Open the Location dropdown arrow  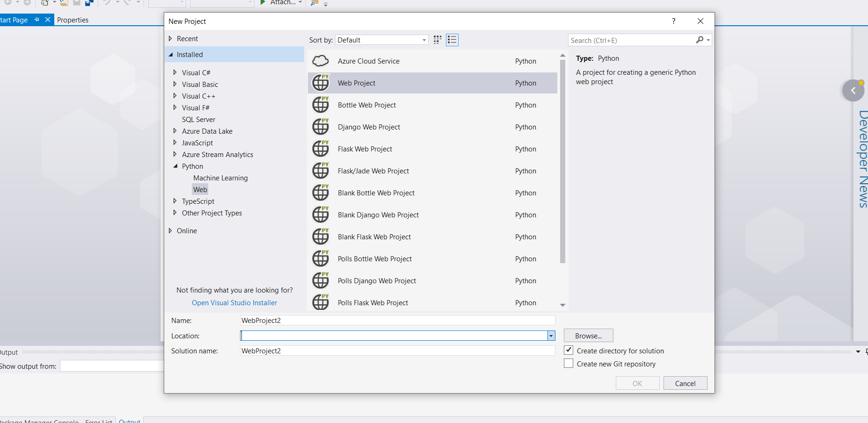coord(551,336)
